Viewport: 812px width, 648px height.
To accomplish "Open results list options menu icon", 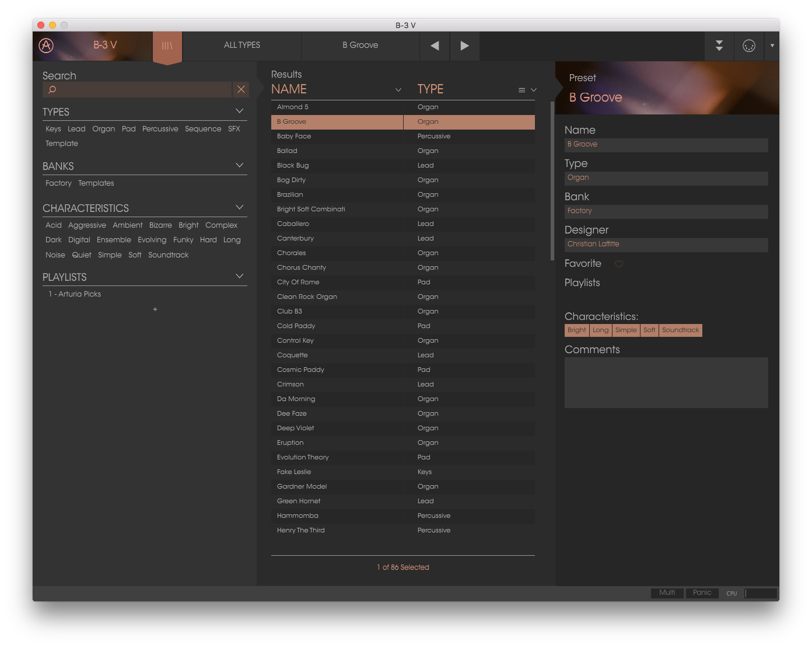I will point(521,90).
